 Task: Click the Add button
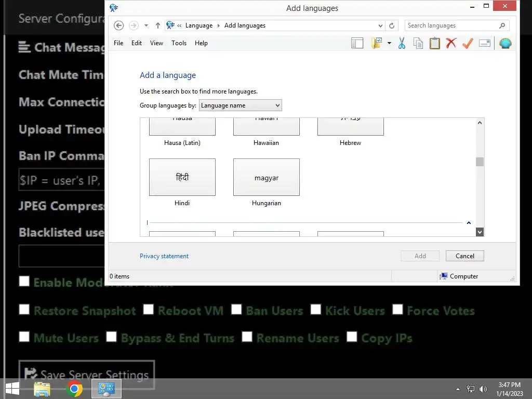(x=420, y=256)
